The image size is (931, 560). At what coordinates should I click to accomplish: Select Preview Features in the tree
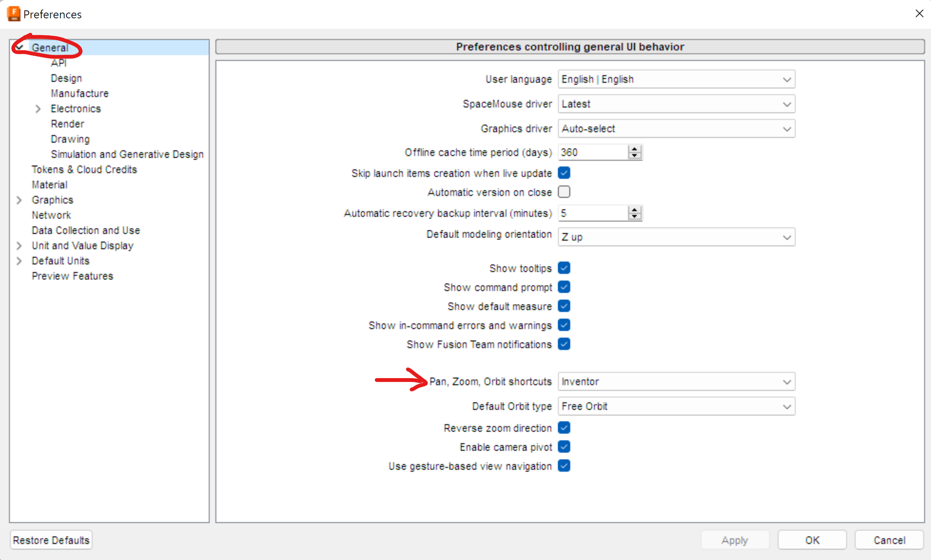73,276
